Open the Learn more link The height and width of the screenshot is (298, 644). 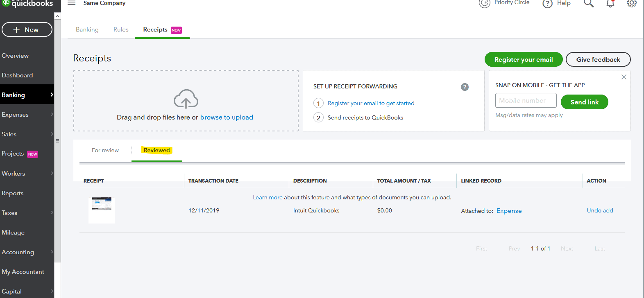pyautogui.click(x=268, y=197)
